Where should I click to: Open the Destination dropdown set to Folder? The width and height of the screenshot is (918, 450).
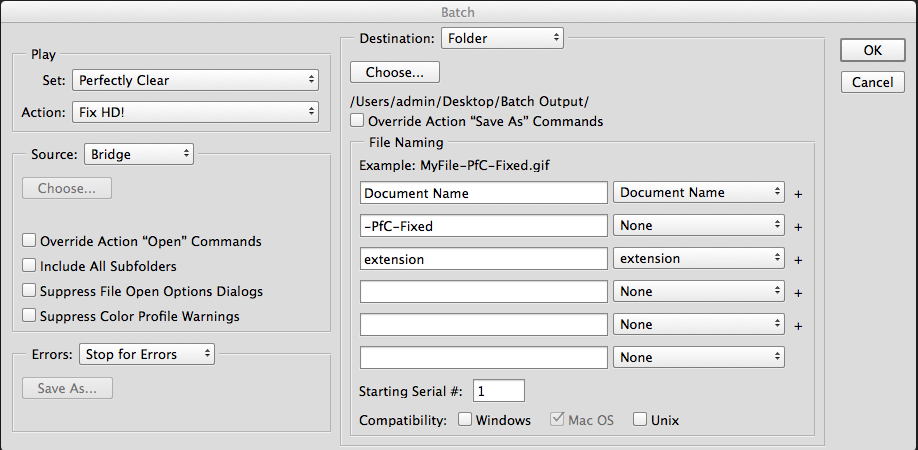[502, 39]
